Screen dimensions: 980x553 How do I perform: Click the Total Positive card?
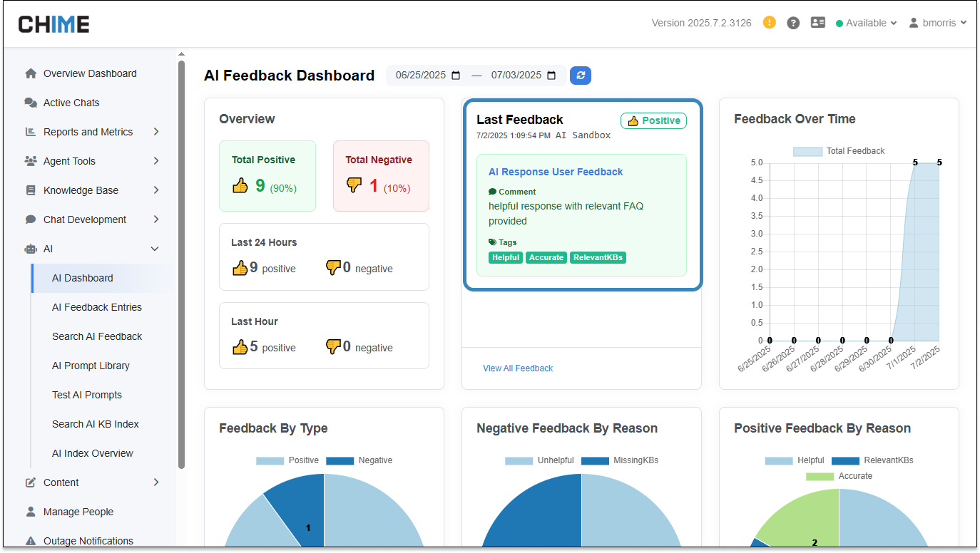[x=267, y=176]
